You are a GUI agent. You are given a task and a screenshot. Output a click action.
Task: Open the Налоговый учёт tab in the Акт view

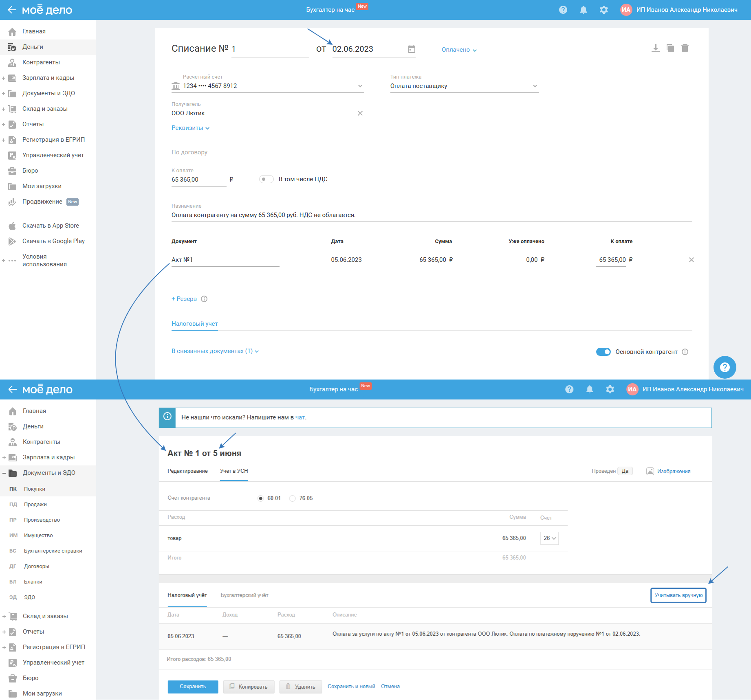tap(187, 595)
